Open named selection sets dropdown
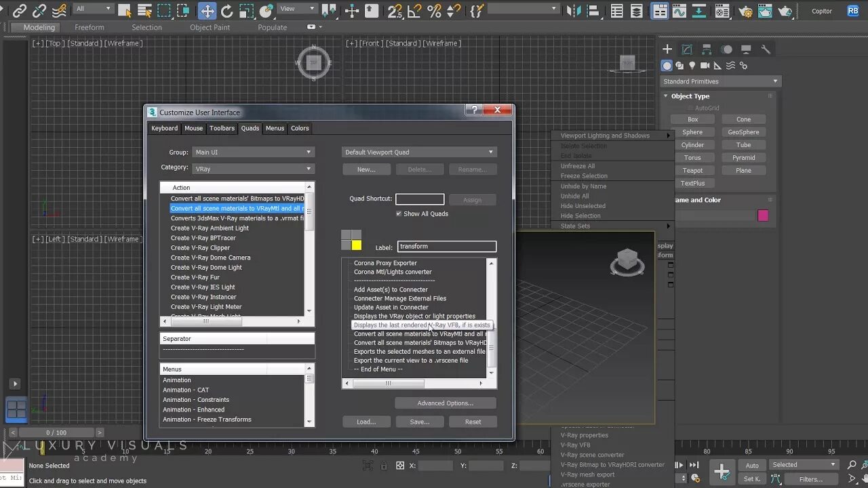This screenshot has height=488, width=868. (523, 9)
